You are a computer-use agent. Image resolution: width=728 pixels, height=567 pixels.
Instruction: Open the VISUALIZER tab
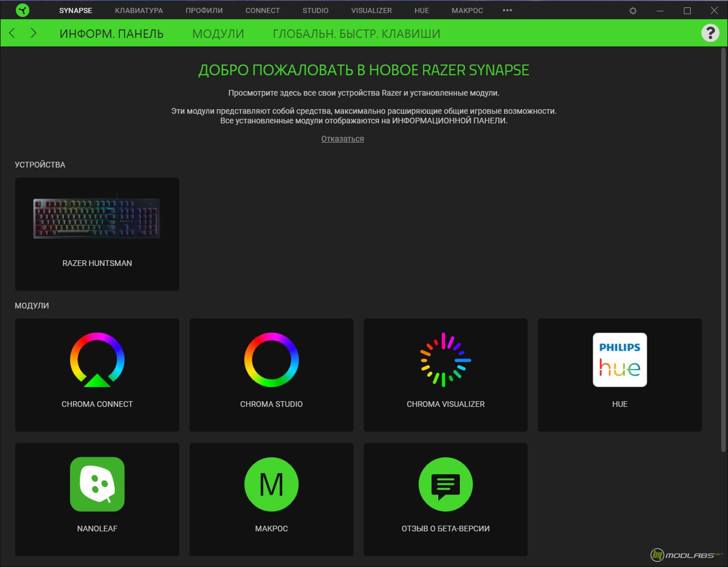pyautogui.click(x=371, y=11)
